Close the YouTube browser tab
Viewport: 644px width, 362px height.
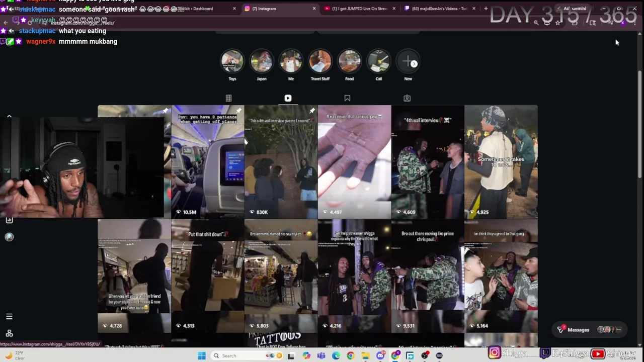click(x=394, y=9)
